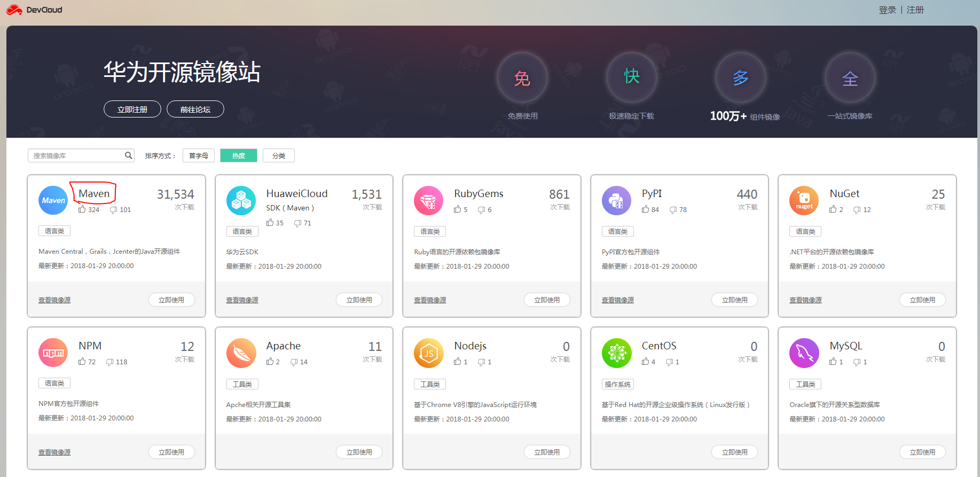Click 立即使用 on CentOS card
The image size is (980, 477).
735,452
